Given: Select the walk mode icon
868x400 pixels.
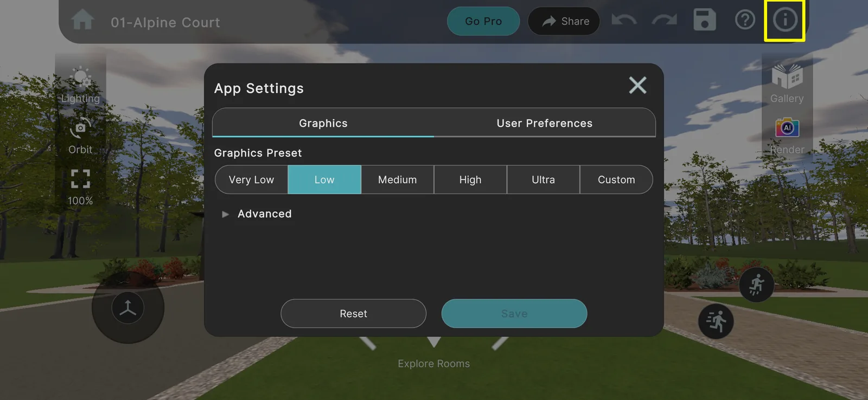Looking at the screenshot, I should coord(756,285).
